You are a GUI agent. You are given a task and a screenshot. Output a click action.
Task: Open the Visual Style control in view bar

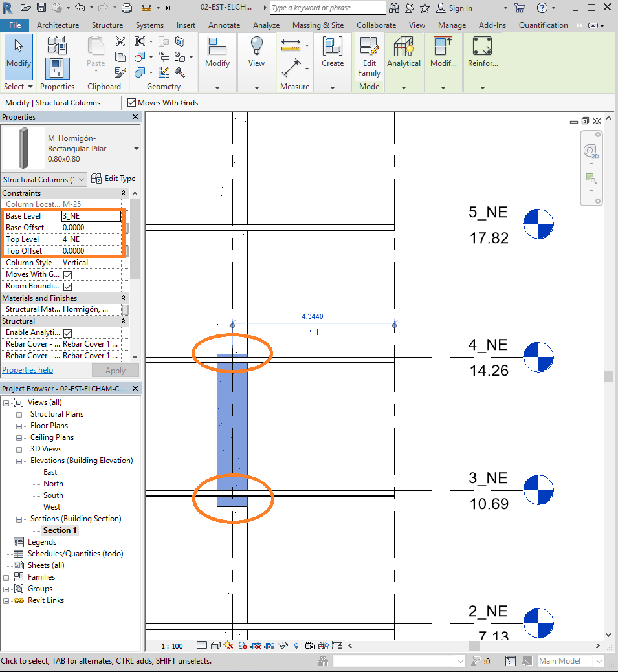[x=215, y=645]
